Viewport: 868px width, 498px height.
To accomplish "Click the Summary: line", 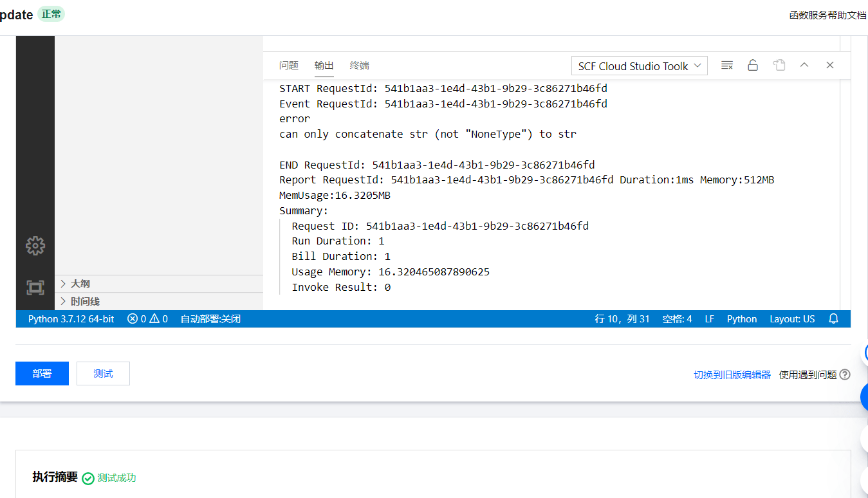I will click(x=304, y=210).
